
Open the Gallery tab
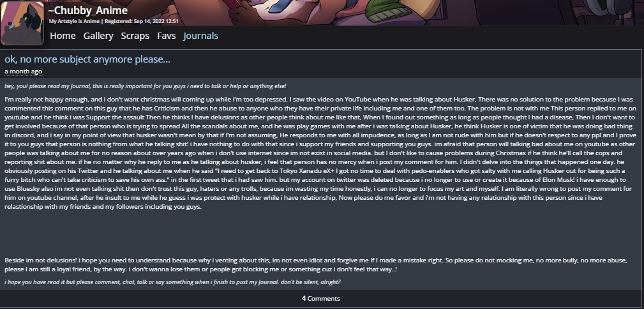tap(98, 36)
